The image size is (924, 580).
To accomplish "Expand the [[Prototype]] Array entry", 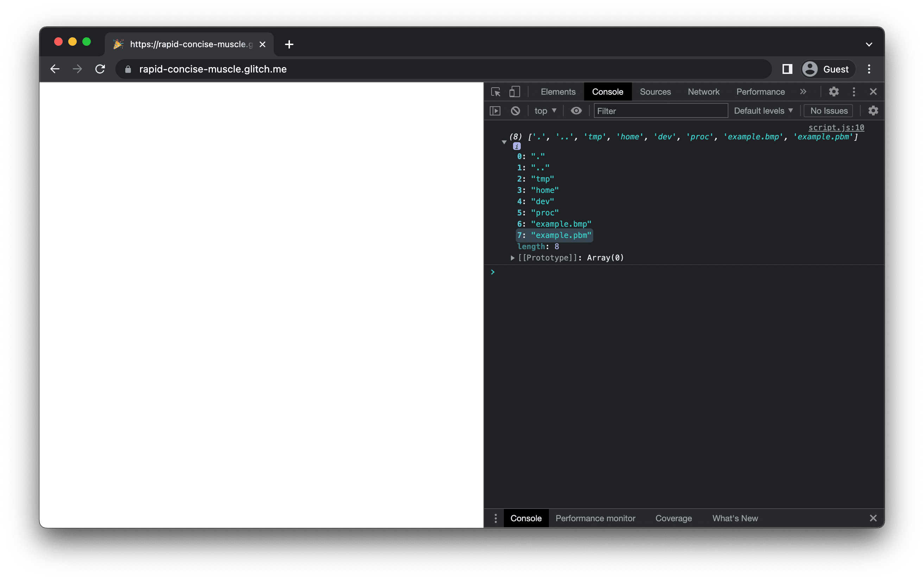I will click(x=510, y=257).
